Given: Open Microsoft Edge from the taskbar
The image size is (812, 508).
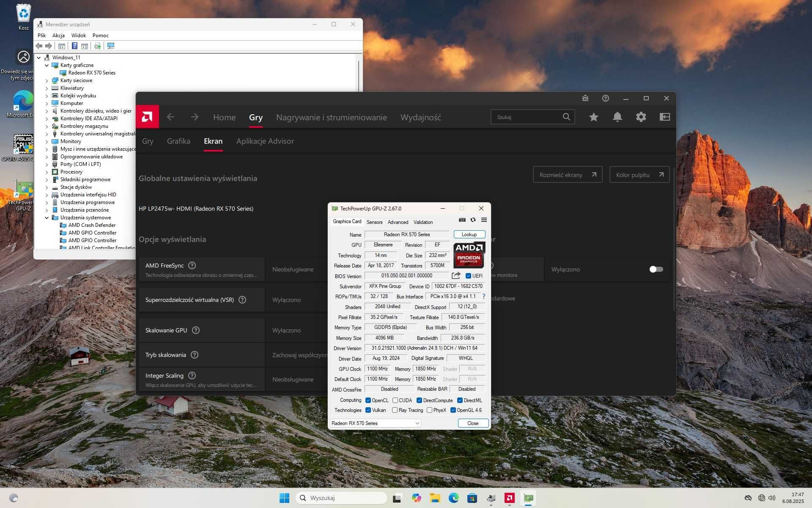Looking at the screenshot, I should pos(454,498).
